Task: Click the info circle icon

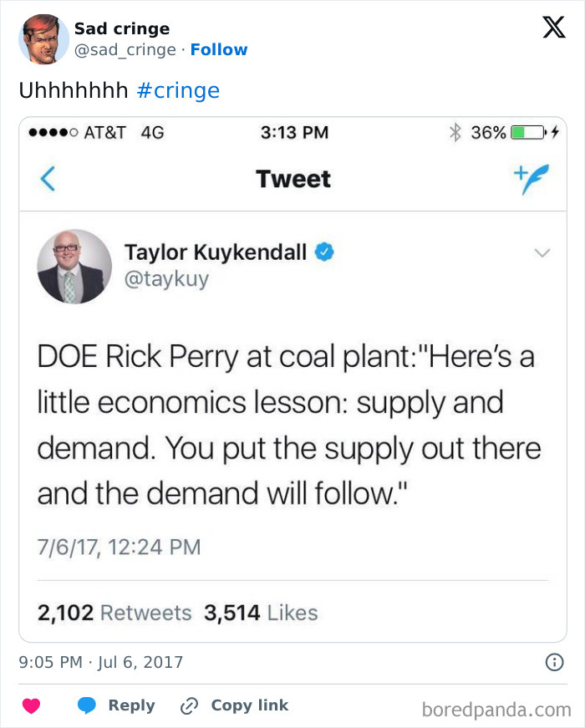Action: pos(554,662)
